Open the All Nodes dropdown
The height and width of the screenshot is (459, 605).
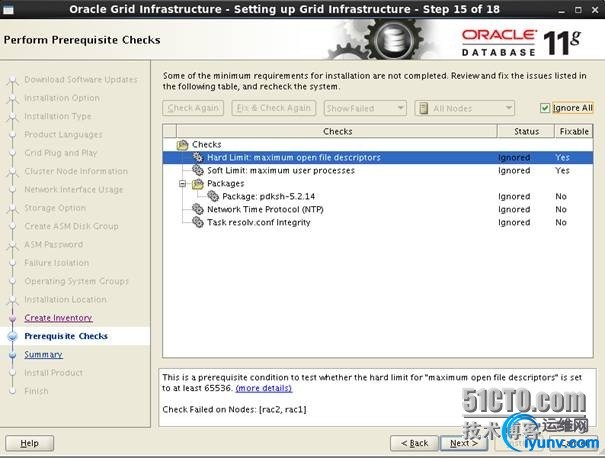pyautogui.click(x=465, y=108)
